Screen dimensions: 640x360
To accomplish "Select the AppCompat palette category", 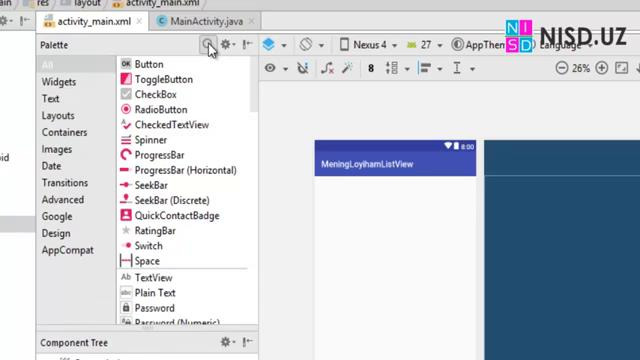I will click(76, 250).
